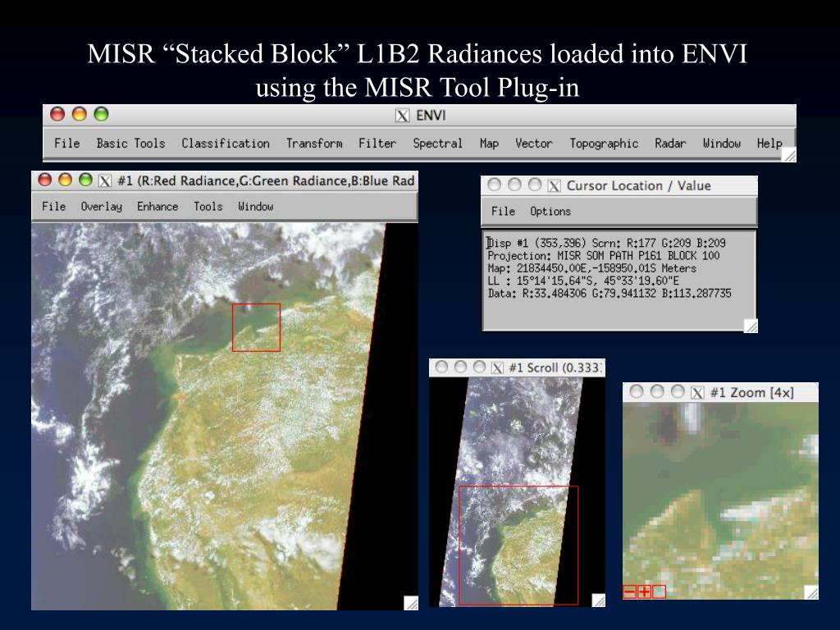Viewport: 840px width, 630px height.
Task: Click the resize grip of the #1 display window
Action: point(411,603)
